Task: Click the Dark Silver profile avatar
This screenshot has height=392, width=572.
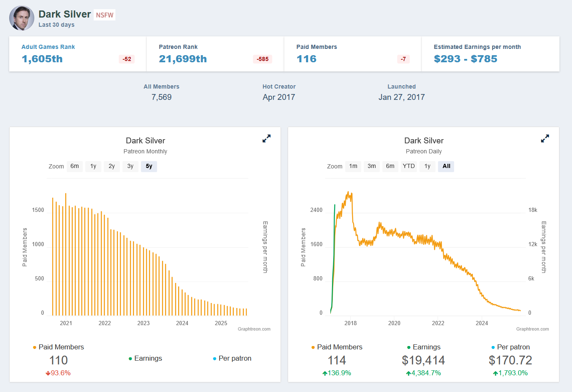Action: 22,18
